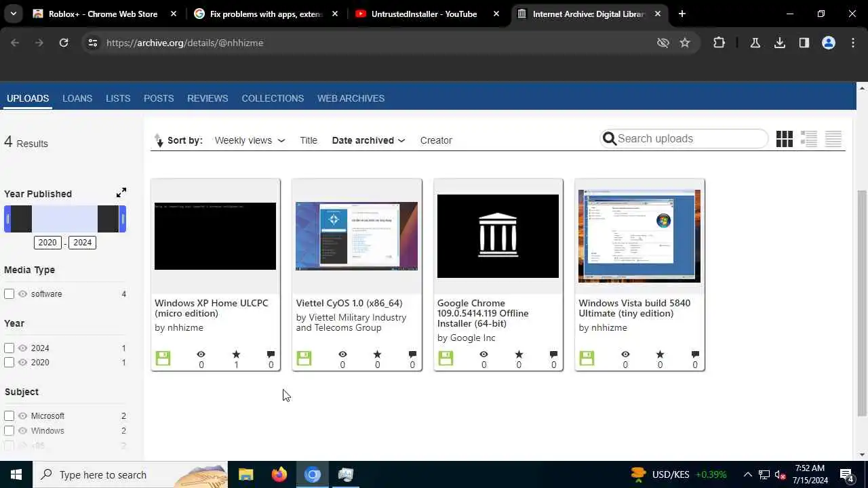Toggle eye icon to exclude 2020
The width and height of the screenshot is (868, 488).
[x=22, y=363]
